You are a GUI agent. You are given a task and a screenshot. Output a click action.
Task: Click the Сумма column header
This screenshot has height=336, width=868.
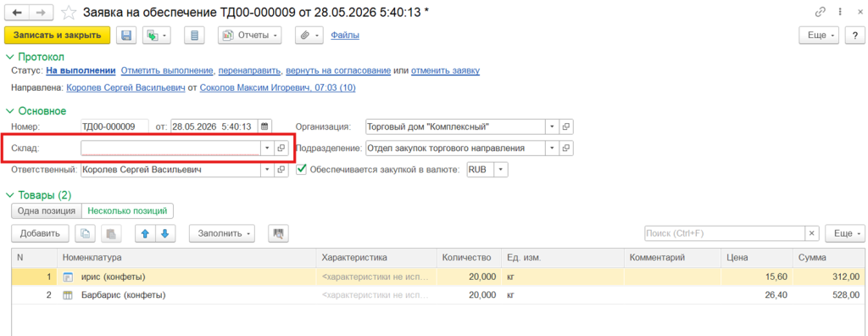click(829, 258)
